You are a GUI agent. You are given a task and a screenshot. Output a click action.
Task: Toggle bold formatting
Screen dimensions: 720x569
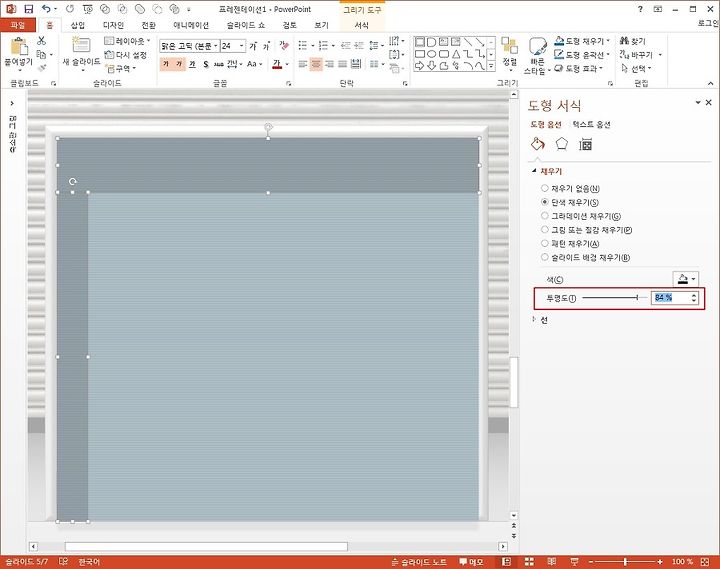(166, 64)
